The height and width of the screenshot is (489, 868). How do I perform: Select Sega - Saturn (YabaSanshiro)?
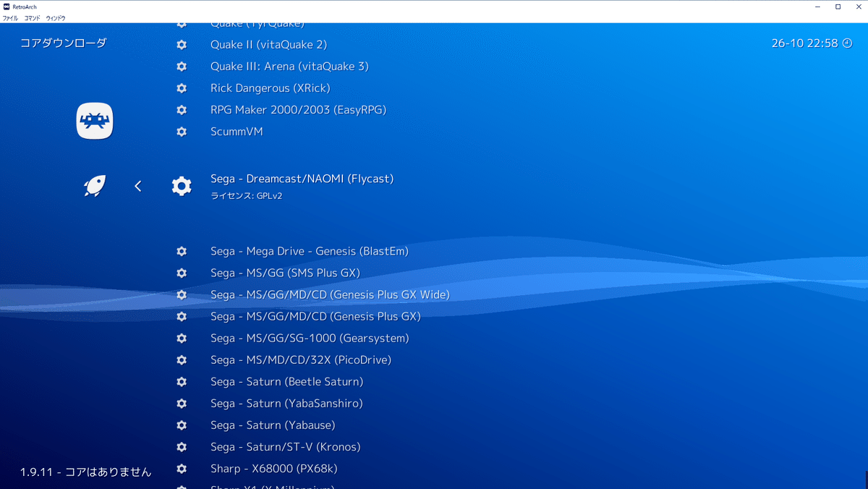point(286,403)
